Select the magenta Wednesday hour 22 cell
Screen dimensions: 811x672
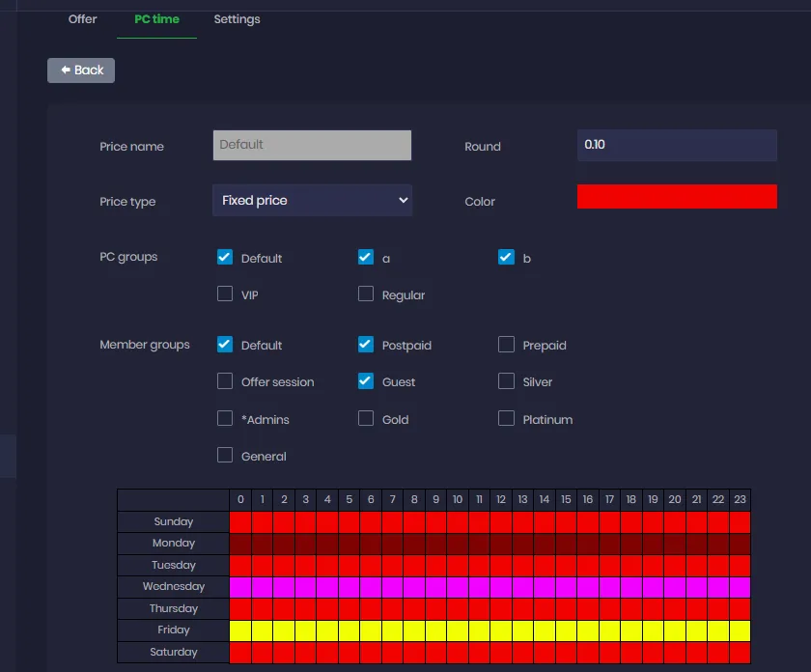[x=718, y=587]
